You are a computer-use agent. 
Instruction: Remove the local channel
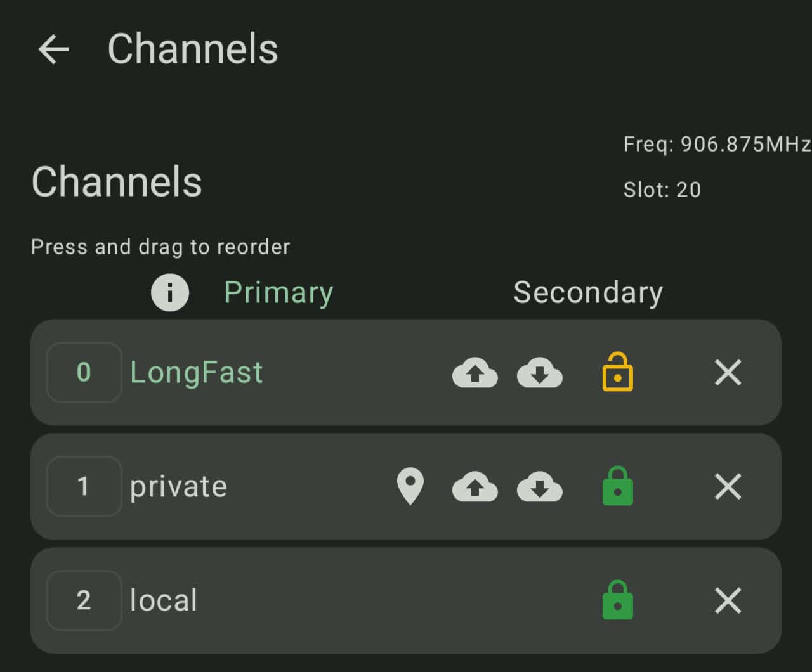pos(728,601)
